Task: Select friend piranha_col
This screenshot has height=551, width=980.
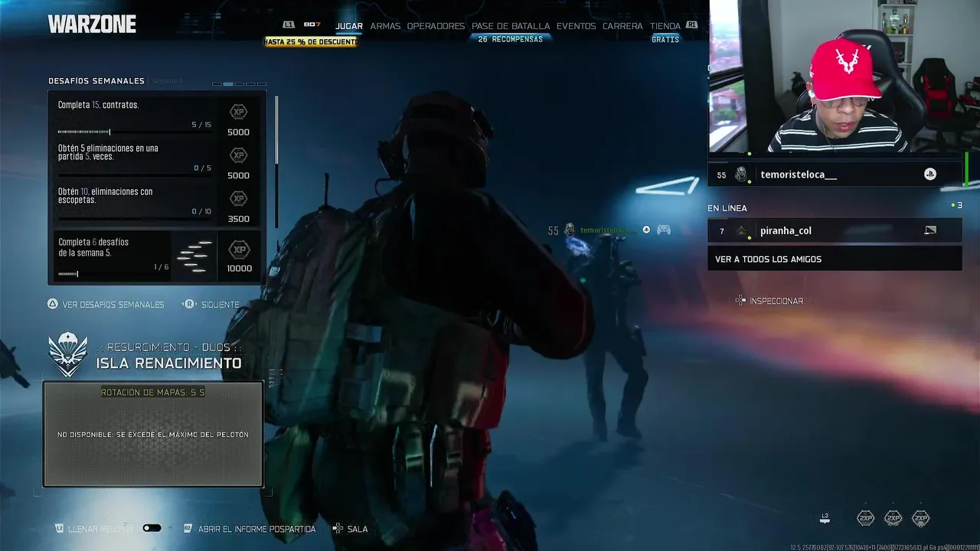Action: (x=835, y=230)
